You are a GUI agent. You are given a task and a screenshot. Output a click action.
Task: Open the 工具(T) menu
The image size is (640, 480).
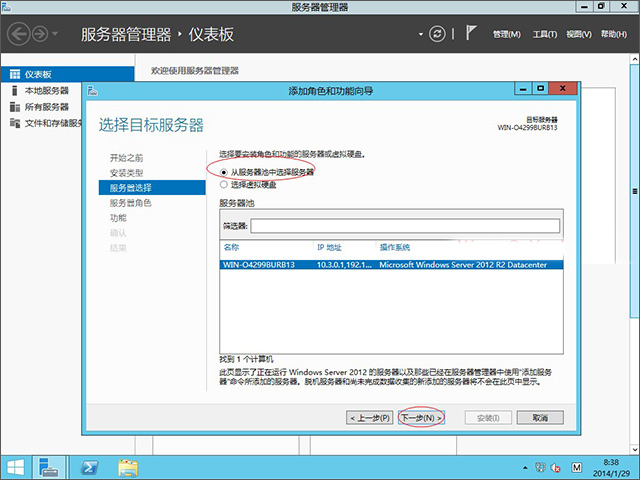(x=544, y=34)
